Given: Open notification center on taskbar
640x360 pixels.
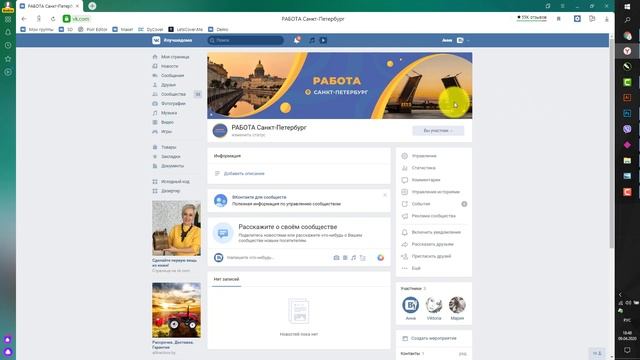Looking at the screenshot, I should [x=627, y=350].
